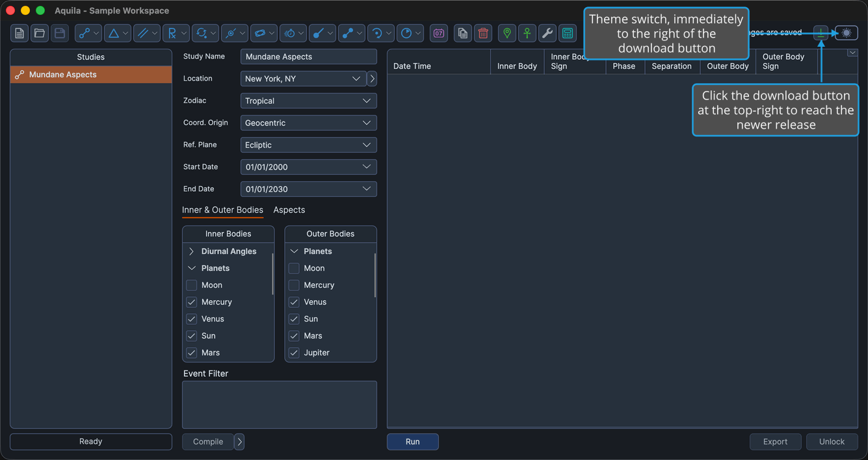868x460 pixels.
Task: Click the duplicate study copy icon
Action: pos(462,33)
